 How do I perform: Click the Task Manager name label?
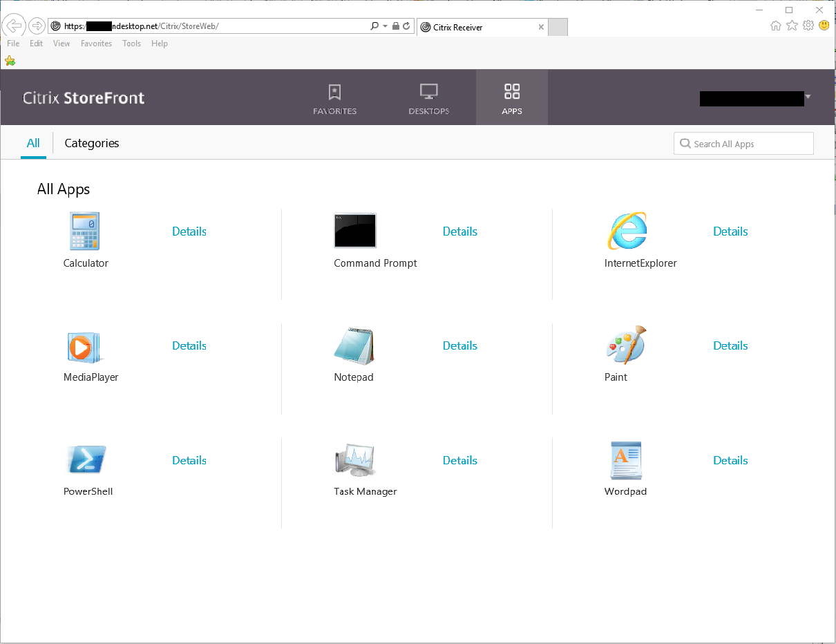(x=365, y=492)
